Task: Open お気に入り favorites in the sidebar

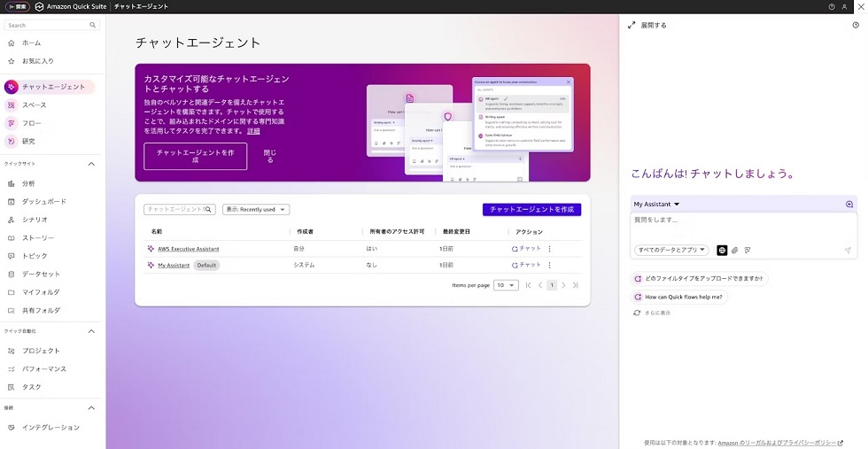Action: pyautogui.click(x=37, y=61)
